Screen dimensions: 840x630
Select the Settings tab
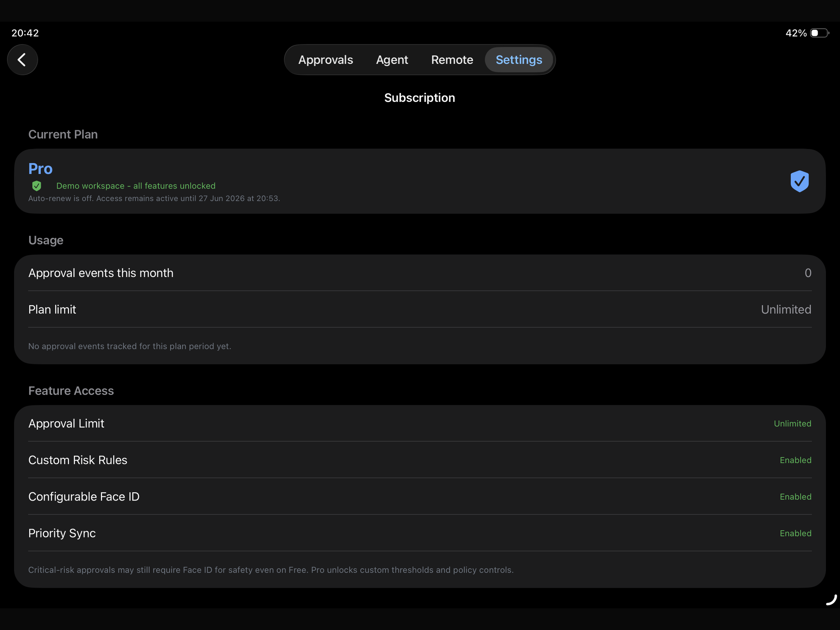point(519,60)
